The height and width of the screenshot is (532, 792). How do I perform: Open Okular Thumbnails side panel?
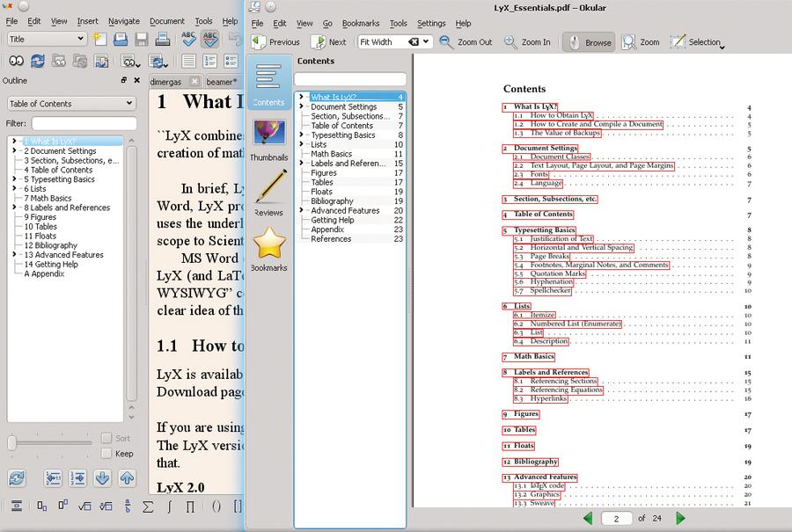[x=268, y=141]
